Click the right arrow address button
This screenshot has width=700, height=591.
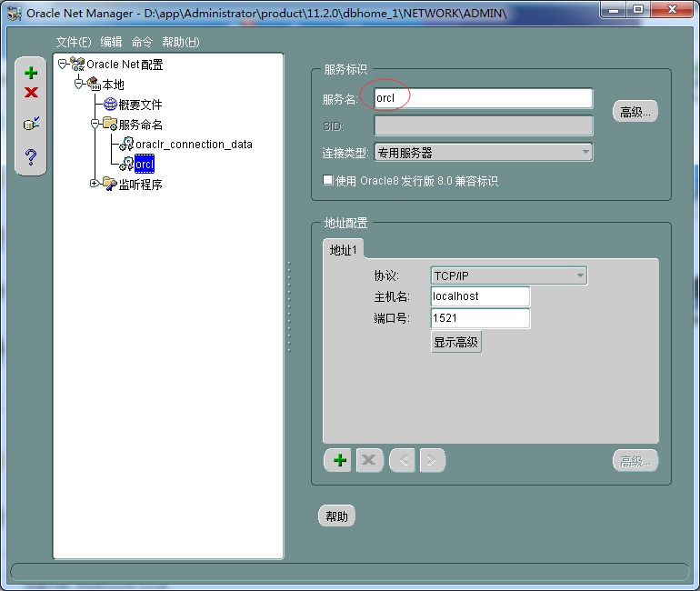pyautogui.click(x=432, y=460)
